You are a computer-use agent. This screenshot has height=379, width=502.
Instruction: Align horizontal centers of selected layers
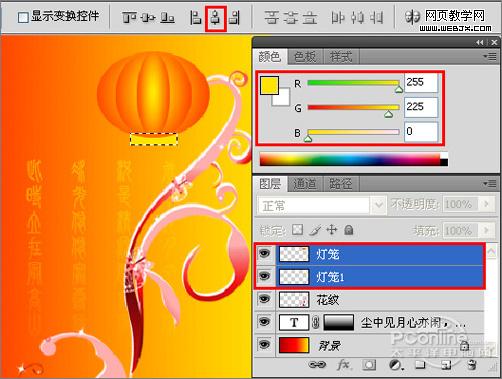216,17
